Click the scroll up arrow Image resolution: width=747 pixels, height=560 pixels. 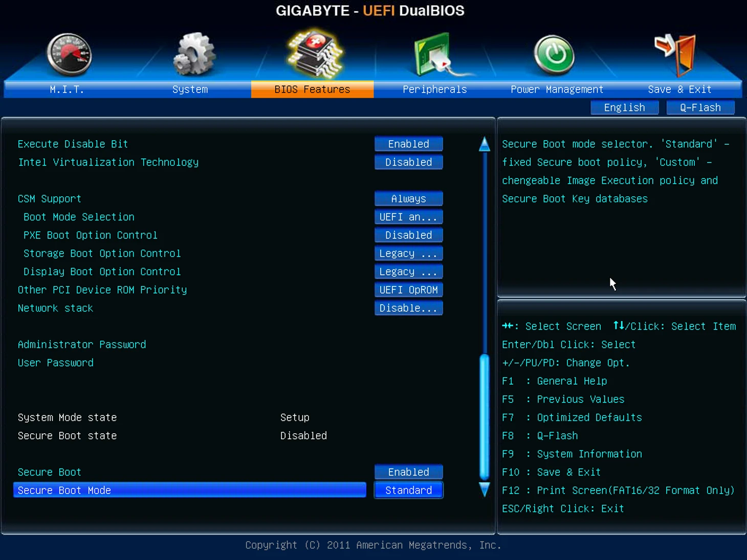coord(484,144)
